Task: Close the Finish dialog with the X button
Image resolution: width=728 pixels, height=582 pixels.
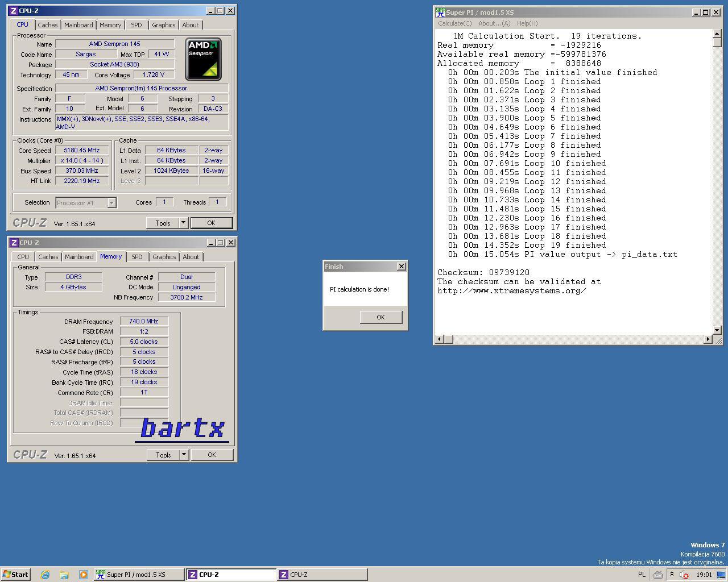Action: pyautogui.click(x=401, y=266)
